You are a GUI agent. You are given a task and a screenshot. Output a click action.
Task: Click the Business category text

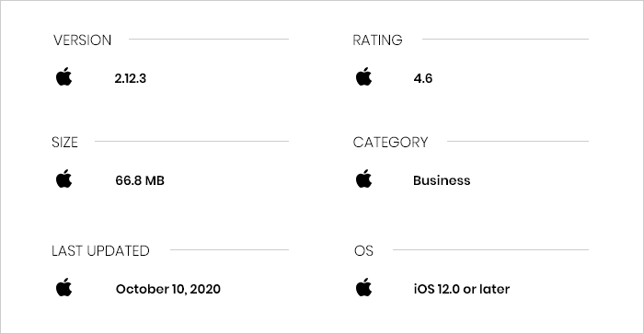[442, 180]
